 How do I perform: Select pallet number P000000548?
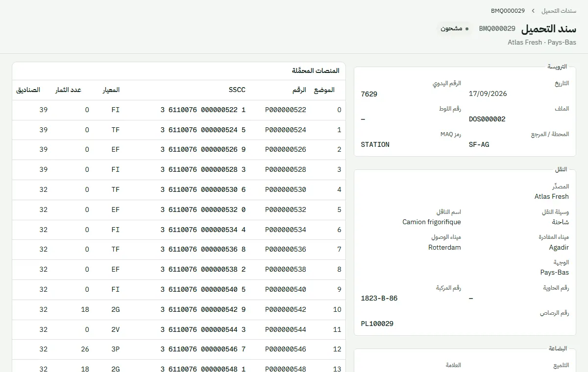coord(286,370)
